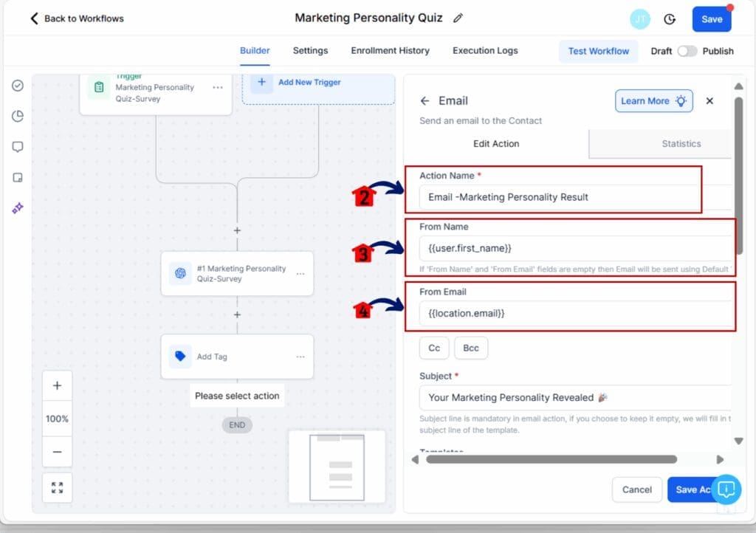Go Back to Workflows
756x533 pixels.
click(x=77, y=18)
